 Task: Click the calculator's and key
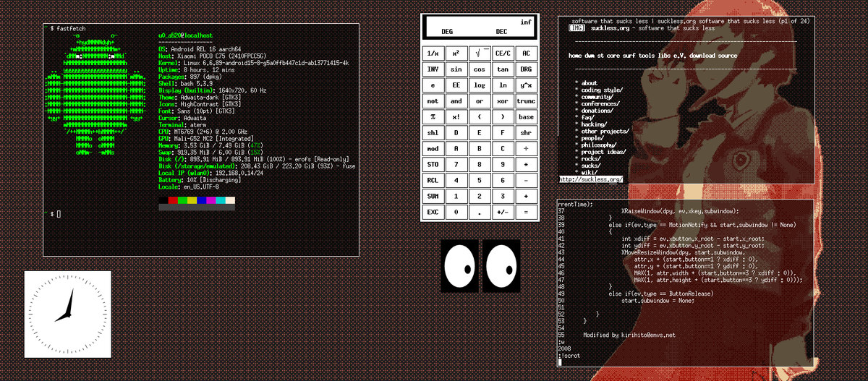tap(456, 101)
